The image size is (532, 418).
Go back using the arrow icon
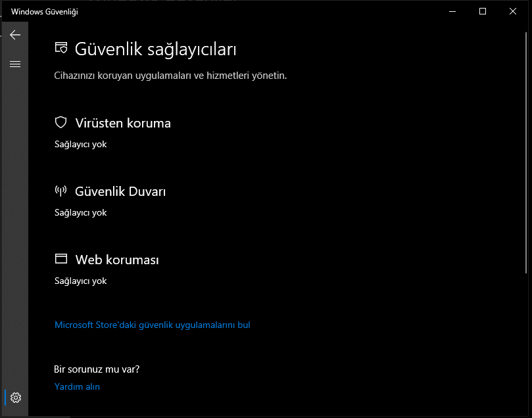[x=15, y=35]
